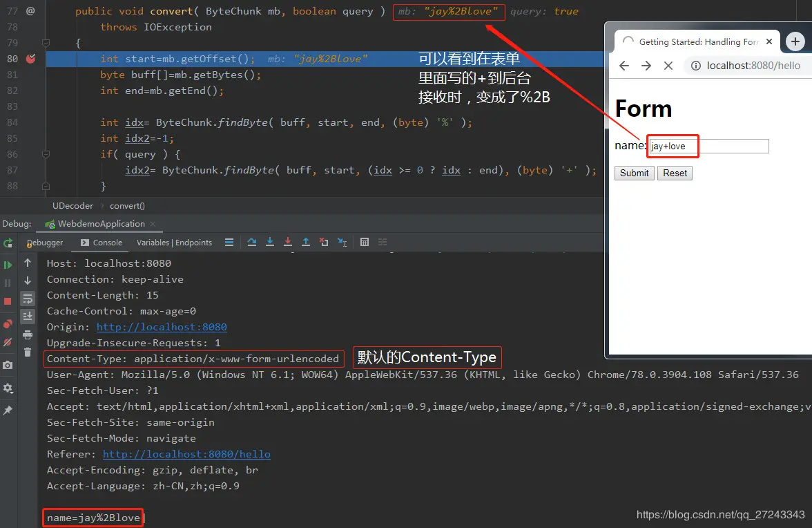Click the localhost:8080/hello address bar
Image resolution: width=812 pixels, height=528 pixels.
pyautogui.click(x=753, y=66)
